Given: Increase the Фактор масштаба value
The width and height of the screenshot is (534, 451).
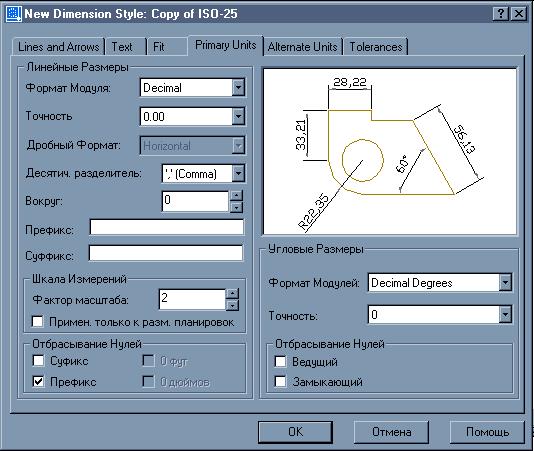Looking at the screenshot, I should pyautogui.click(x=233, y=294).
